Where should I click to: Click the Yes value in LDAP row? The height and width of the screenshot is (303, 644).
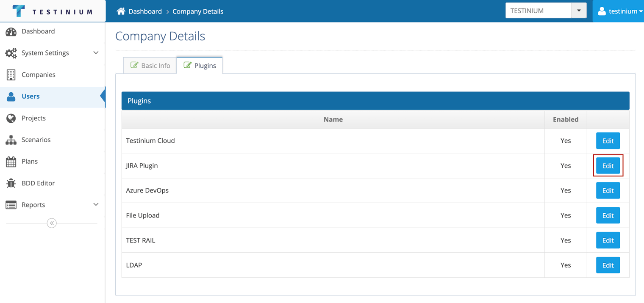[566, 265]
